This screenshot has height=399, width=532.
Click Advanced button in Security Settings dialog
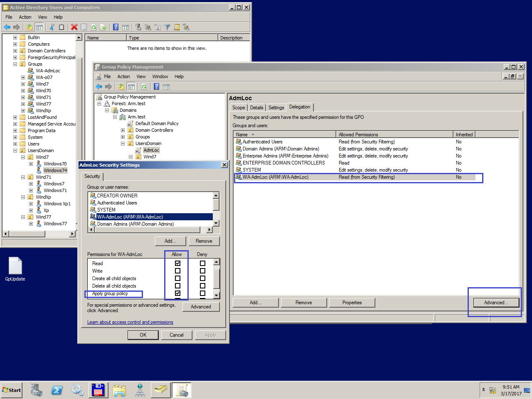pyautogui.click(x=201, y=307)
